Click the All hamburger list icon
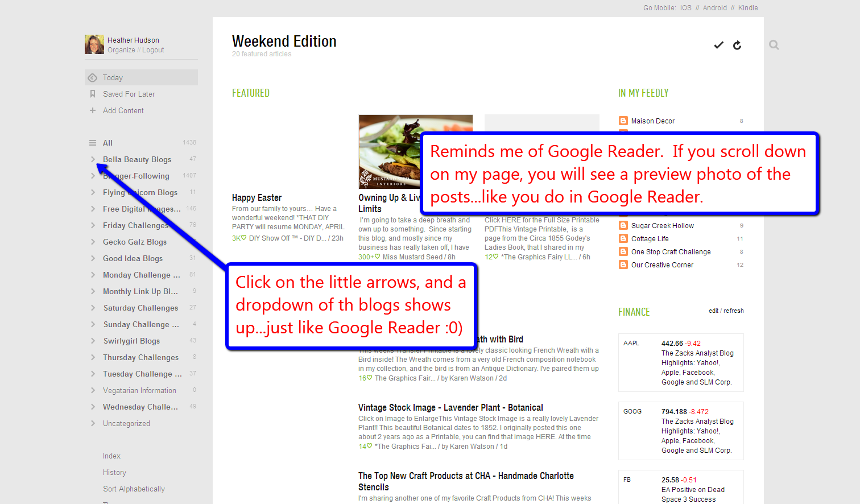860x504 pixels. point(93,143)
